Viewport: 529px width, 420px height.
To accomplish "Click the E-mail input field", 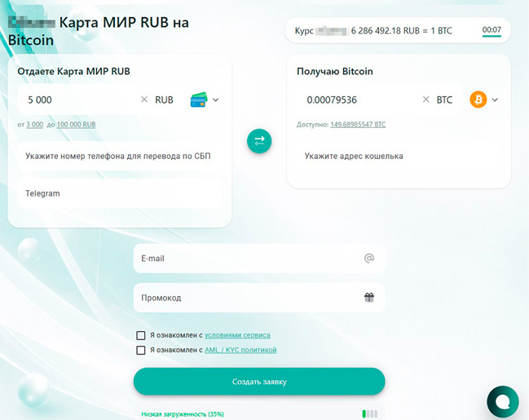I will click(x=259, y=259).
